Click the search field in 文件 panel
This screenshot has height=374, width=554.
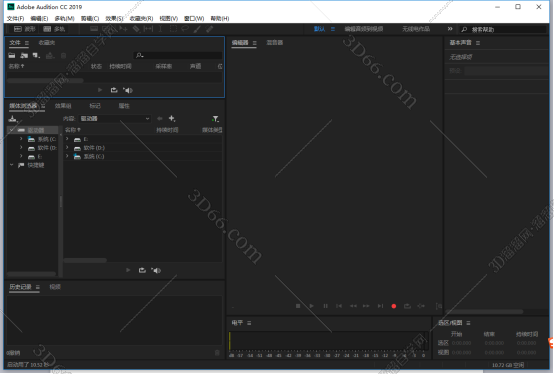coord(178,55)
